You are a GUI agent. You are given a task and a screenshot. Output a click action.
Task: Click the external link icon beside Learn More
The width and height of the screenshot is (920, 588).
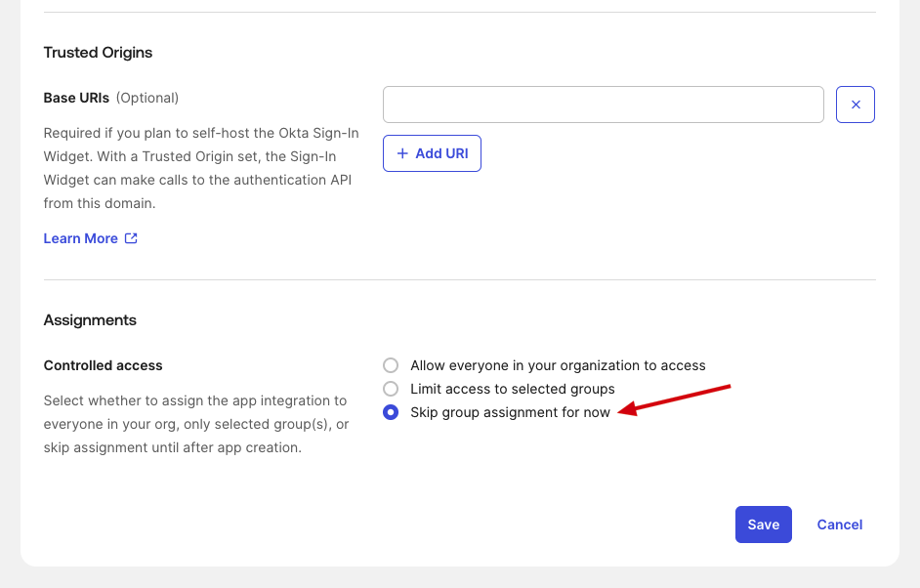131,238
